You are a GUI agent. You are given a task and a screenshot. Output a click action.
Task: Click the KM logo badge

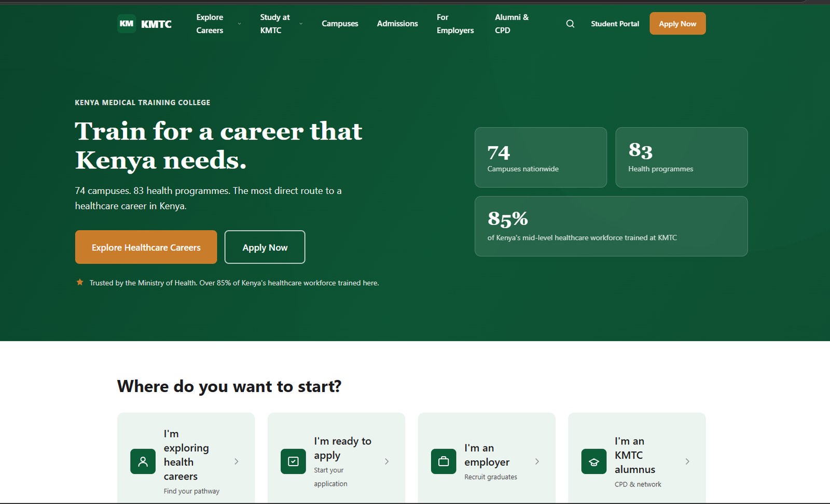coord(127,24)
